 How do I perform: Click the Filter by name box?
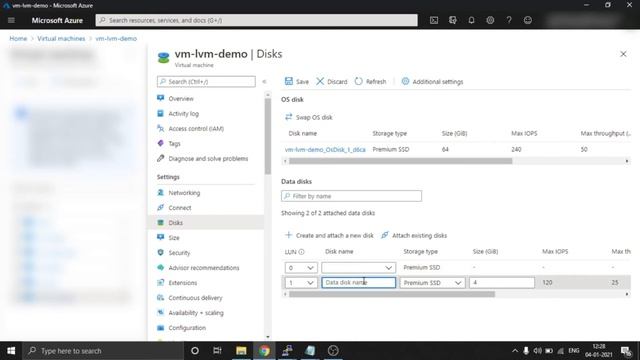point(351,196)
